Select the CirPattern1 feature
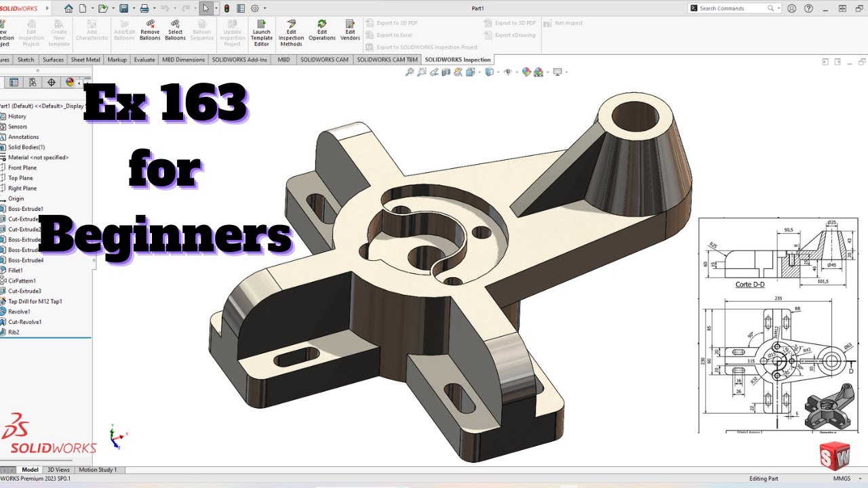868x488 pixels. click(x=22, y=281)
